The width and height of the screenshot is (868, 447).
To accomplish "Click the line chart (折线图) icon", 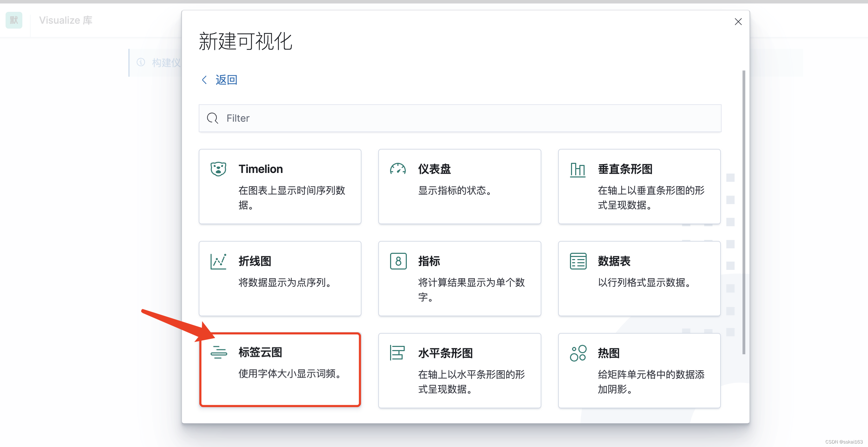I will tap(218, 261).
